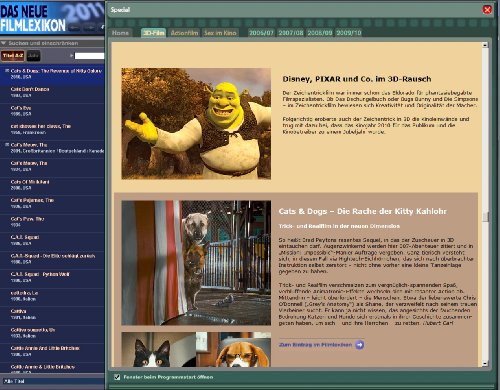Click the vertical scrollbar thumb in Special window
Image resolution: width=500 pixels, height=390 pixels.
tap(485, 216)
